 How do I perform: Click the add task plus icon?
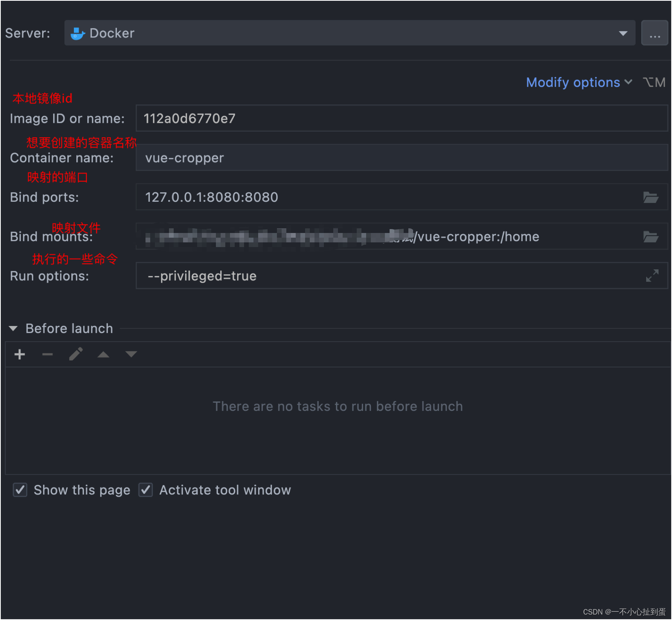pyautogui.click(x=20, y=355)
